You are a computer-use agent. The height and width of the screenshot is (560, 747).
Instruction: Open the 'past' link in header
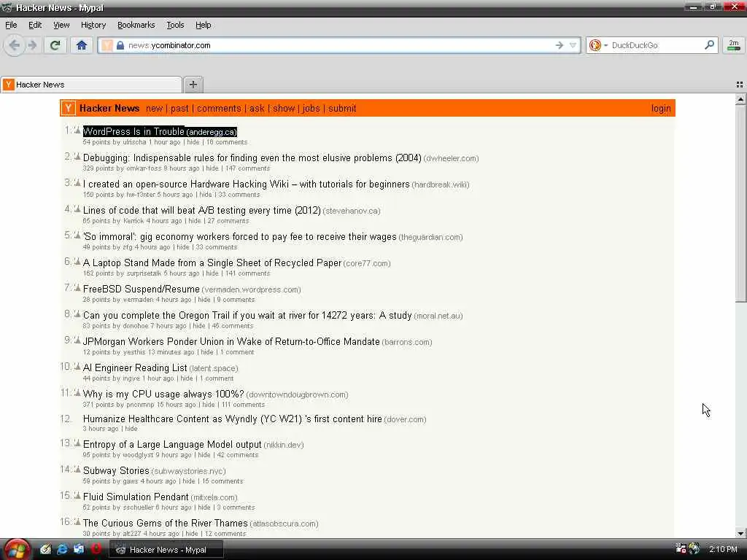pos(179,109)
